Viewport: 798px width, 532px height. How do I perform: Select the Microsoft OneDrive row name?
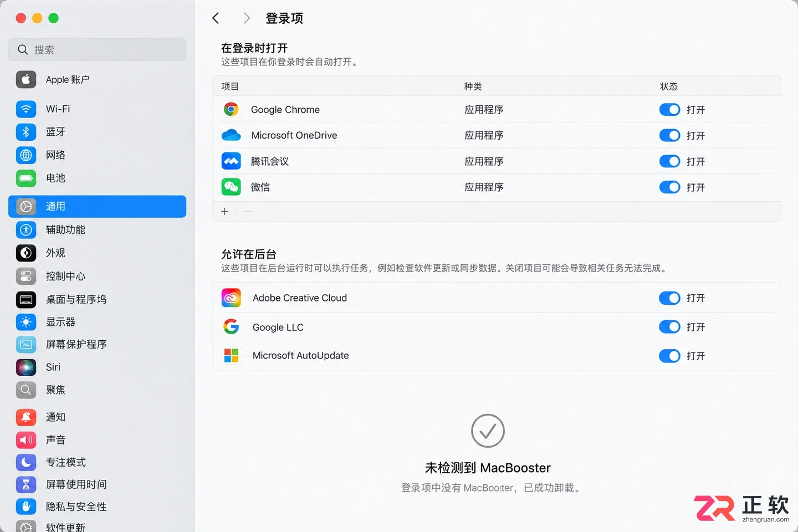tap(294, 135)
